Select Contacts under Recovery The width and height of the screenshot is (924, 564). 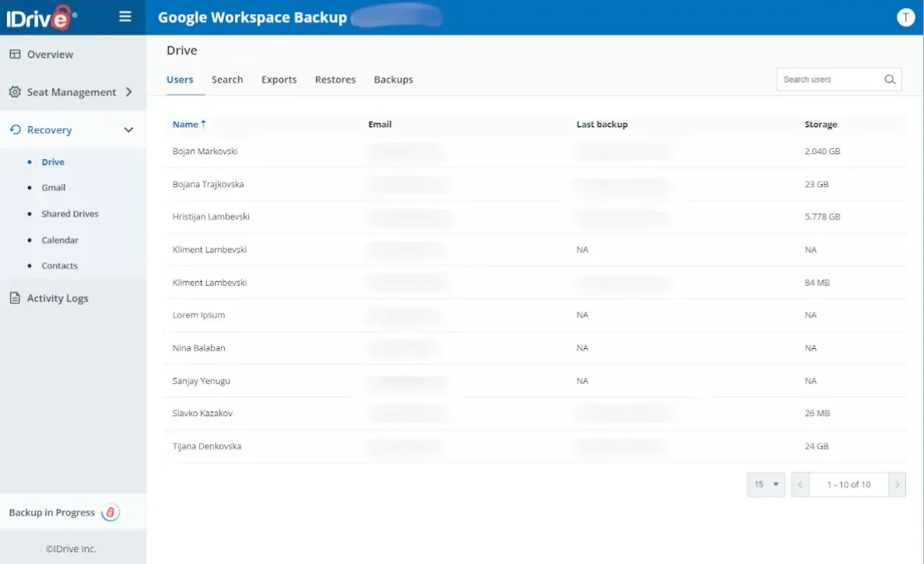(59, 266)
